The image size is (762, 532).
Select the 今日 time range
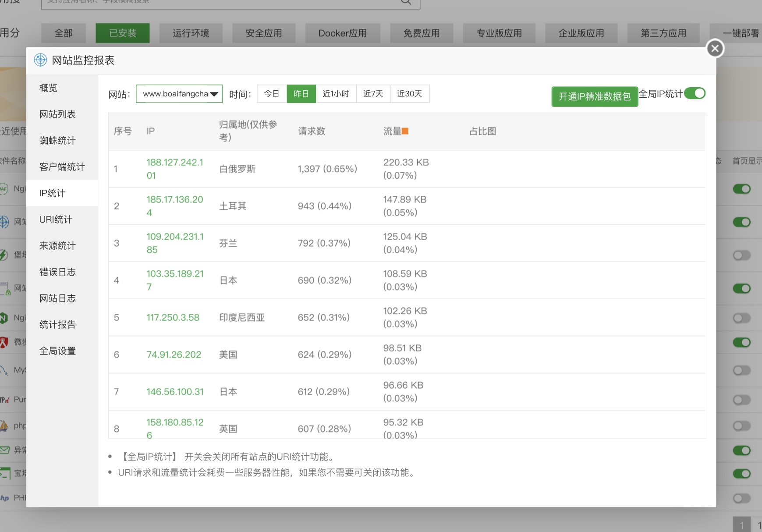point(272,94)
